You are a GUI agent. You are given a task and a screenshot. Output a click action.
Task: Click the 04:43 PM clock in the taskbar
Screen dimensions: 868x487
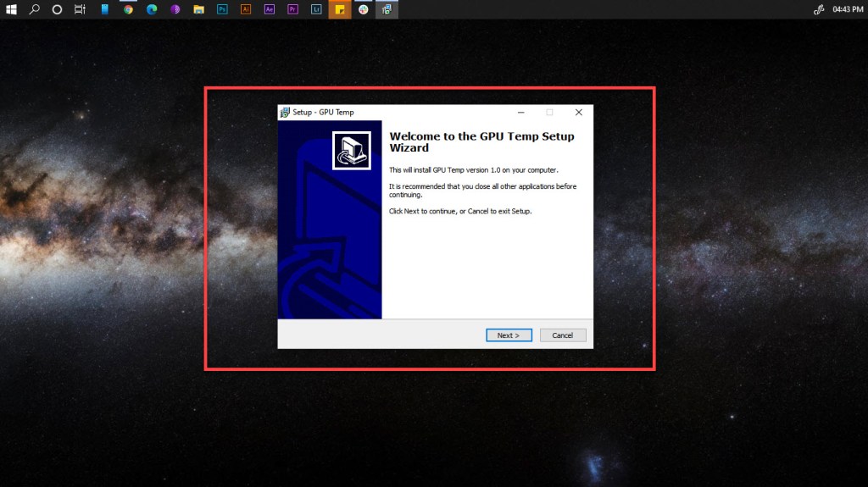848,9
